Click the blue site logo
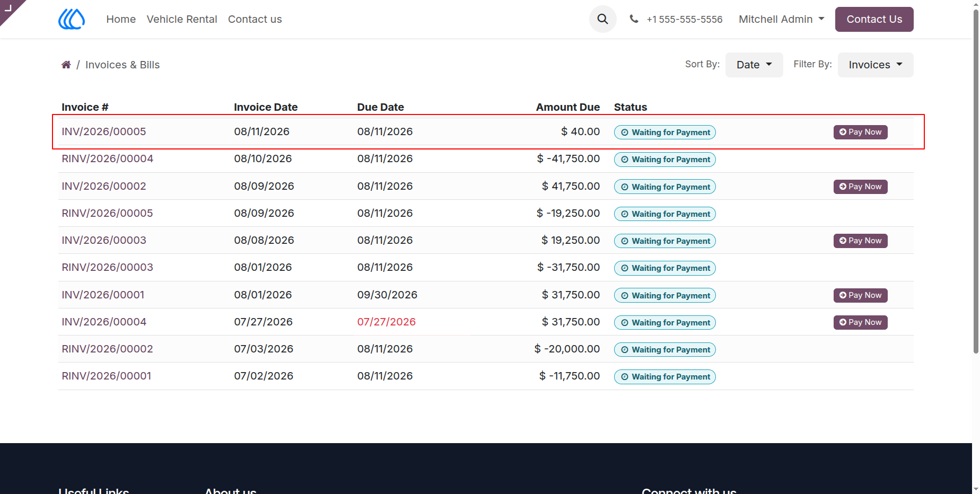This screenshot has width=980, height=494. (72, 19)
